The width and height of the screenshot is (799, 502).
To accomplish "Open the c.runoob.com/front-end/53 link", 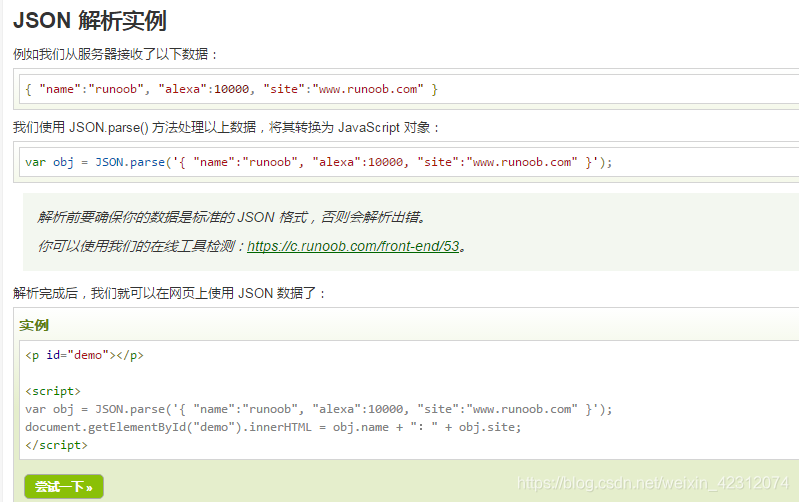I will pyautogui.click(x=353, y=246).
